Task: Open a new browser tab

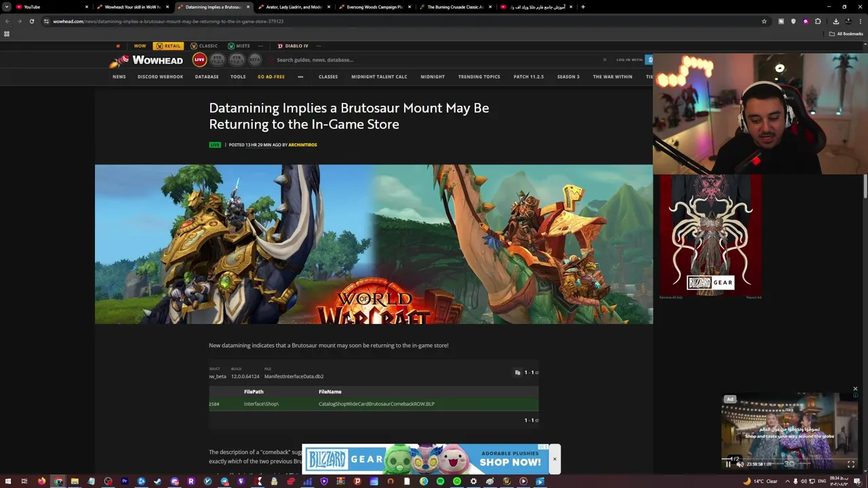Action: [x=583, y=7]
